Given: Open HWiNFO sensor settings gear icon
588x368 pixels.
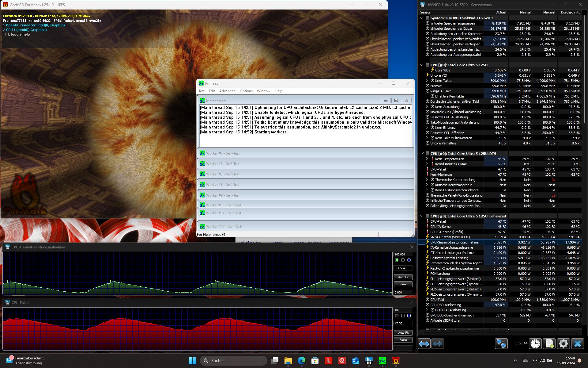Looking at the screenshot, I should pyautogui.click(x=563, y=344).
